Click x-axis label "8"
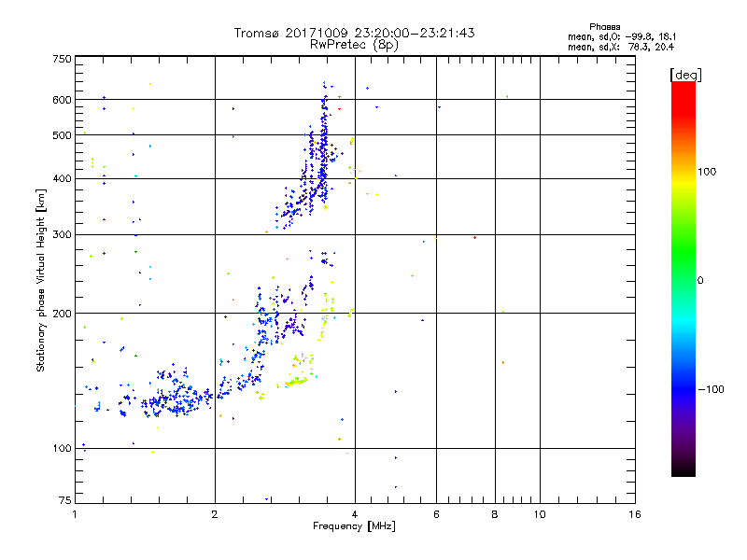This screenshot has height=560, width=747. coord(495,514)
